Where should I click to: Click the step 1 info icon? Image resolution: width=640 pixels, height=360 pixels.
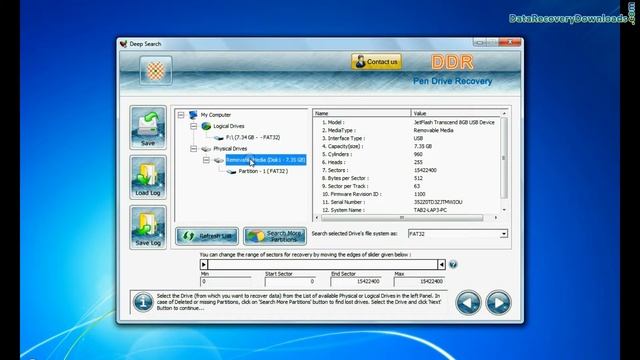click(x=143, y=302)
